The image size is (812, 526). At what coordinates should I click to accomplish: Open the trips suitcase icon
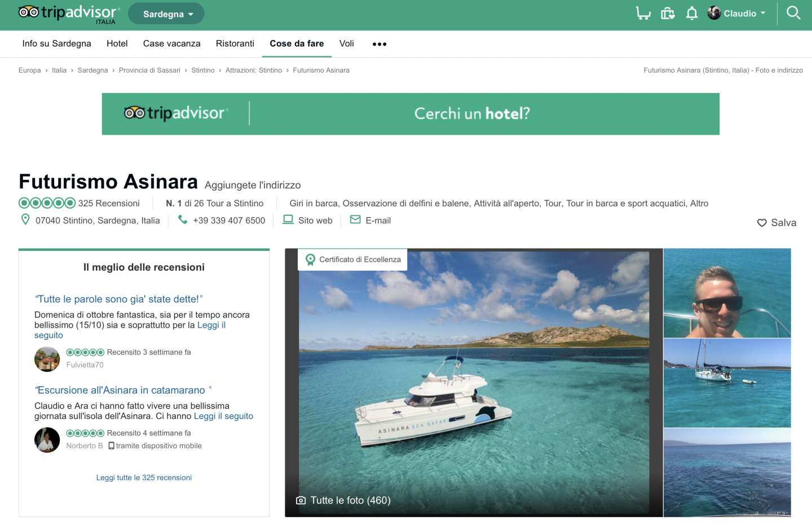click(668, 13)
